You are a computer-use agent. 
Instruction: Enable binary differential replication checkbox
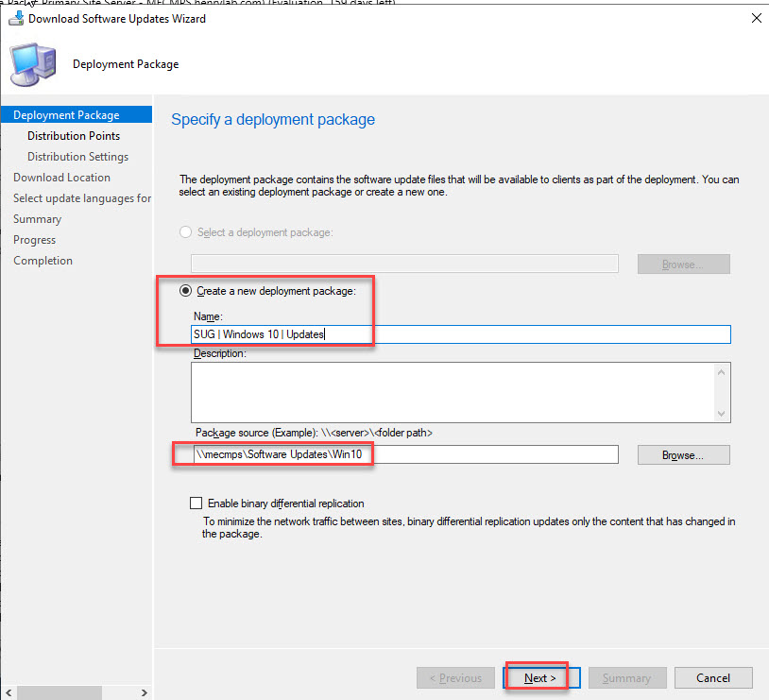197,504
